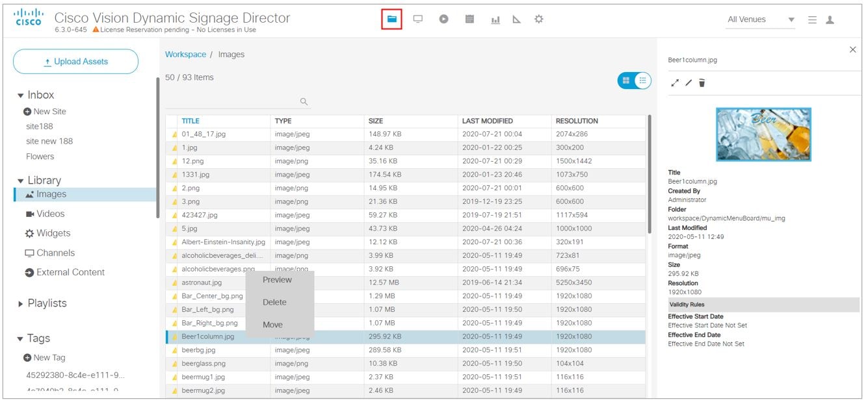
Task: Select the beerglass.png row
Action: pyautogui.click(x=406, y=364)
